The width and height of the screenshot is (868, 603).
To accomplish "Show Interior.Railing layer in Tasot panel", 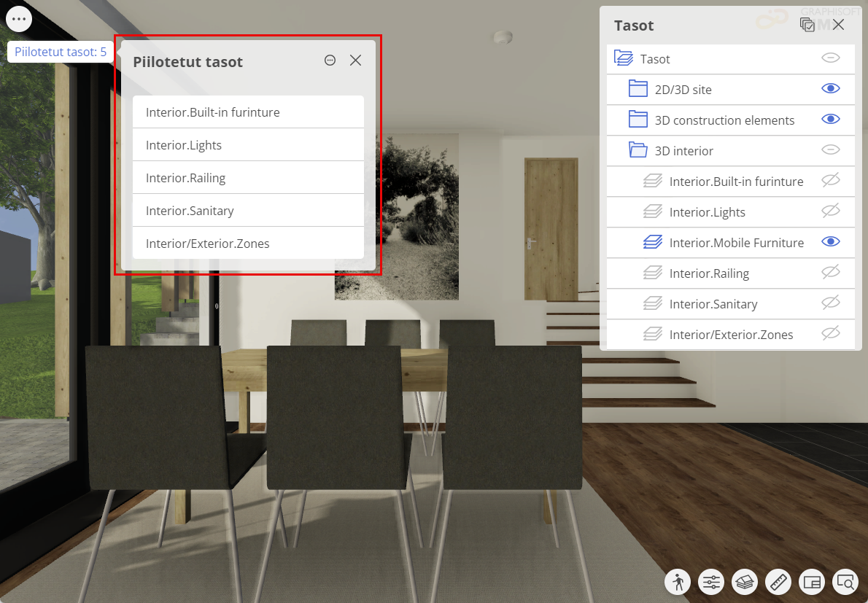I will pyautogui.click(x=830, y=272).
